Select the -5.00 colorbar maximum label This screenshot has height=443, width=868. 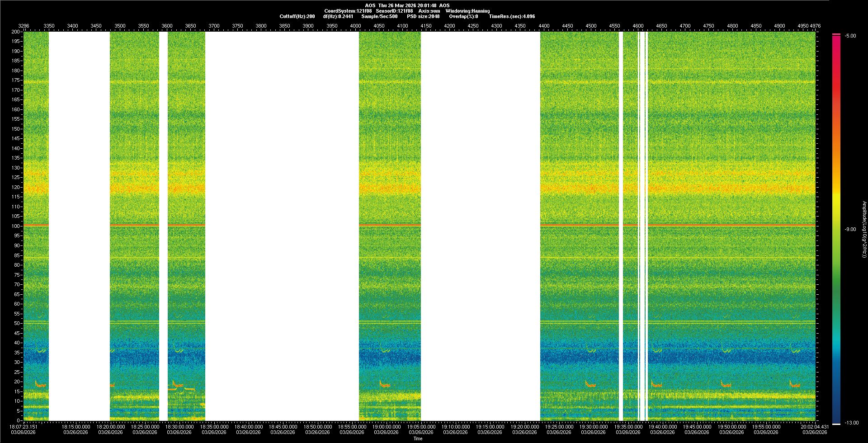click(x=850, y=36)
